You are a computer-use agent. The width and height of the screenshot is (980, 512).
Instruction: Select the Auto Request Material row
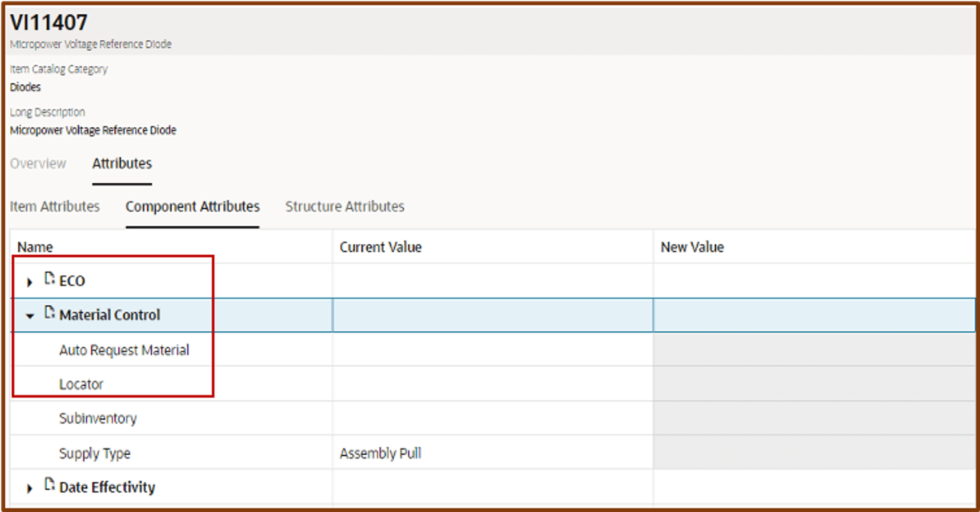tap(124, 350)
